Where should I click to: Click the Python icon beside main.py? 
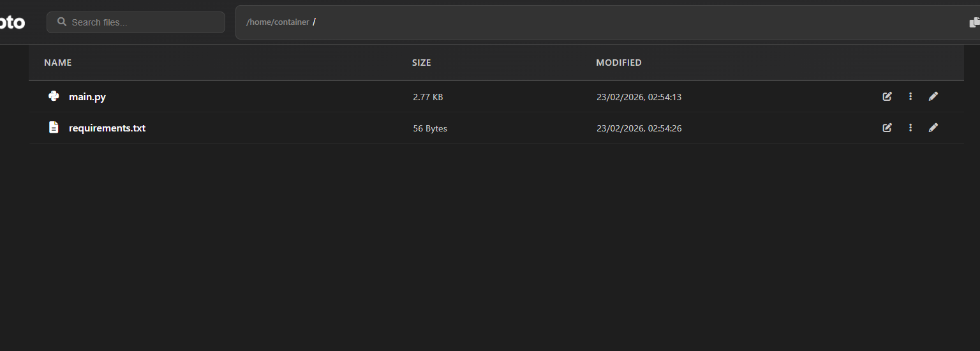pos(54,96)
